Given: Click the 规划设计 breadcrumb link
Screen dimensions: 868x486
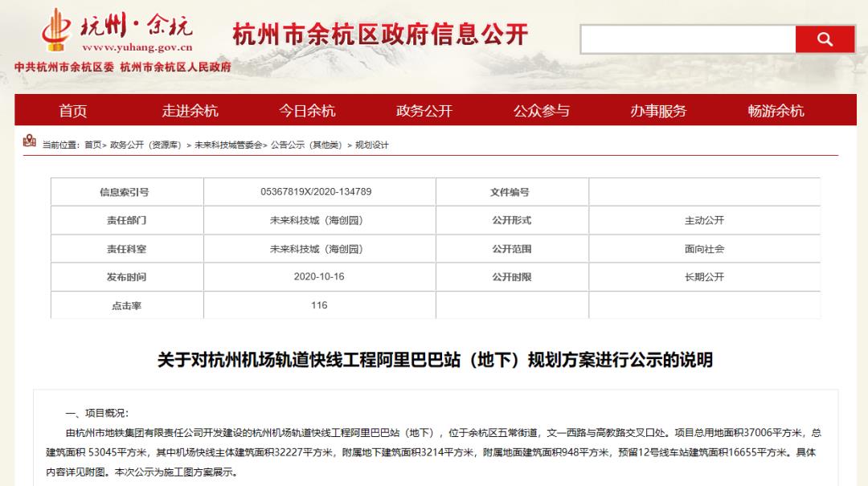Looking at the screenshot, I should pyautogui.click(x=372, y=145).
